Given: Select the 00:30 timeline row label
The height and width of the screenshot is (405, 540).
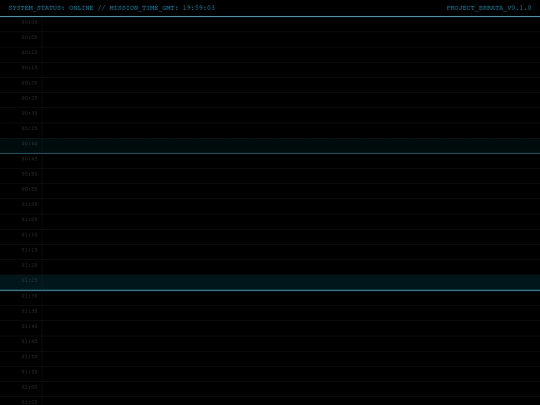Looking at the screenshot, I should click(29, 113).
